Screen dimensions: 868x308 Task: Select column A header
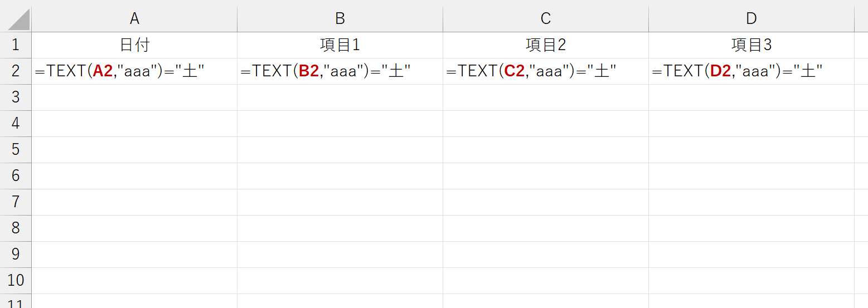click(x=134, y=19)
